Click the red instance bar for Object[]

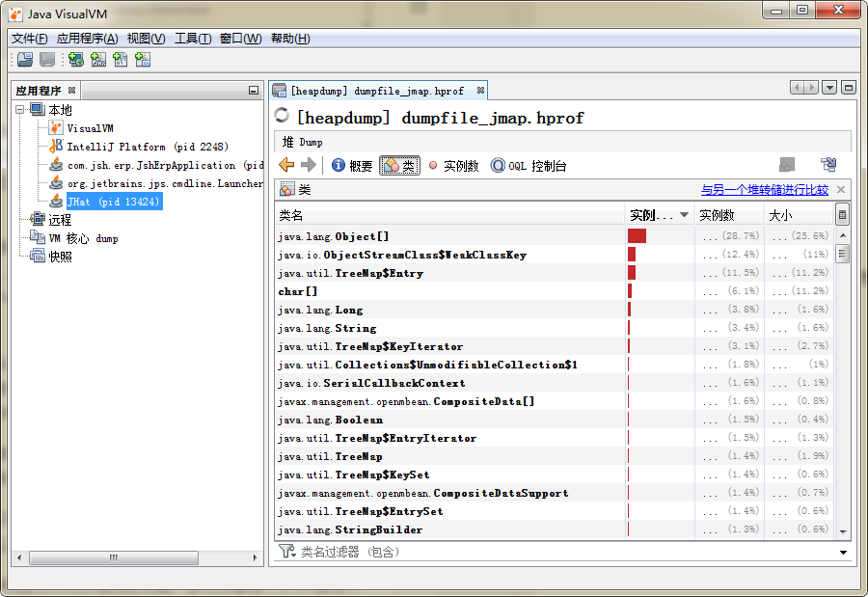point(637,236)
